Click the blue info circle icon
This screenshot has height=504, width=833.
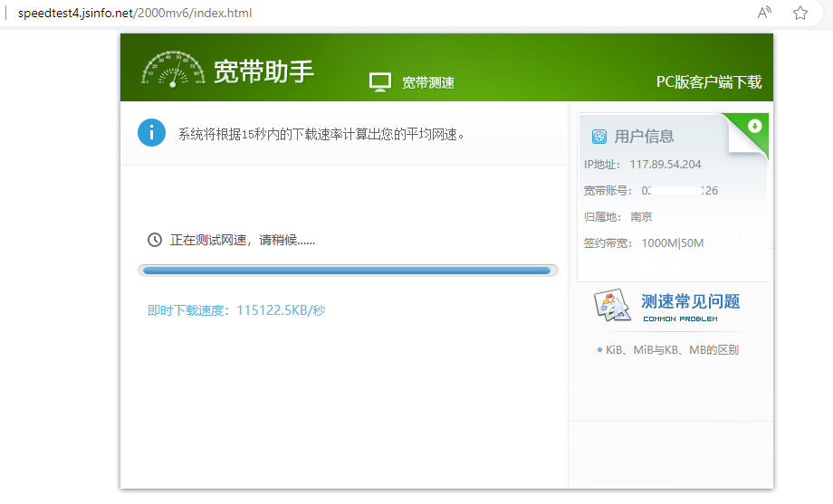(x=151, y=132)
